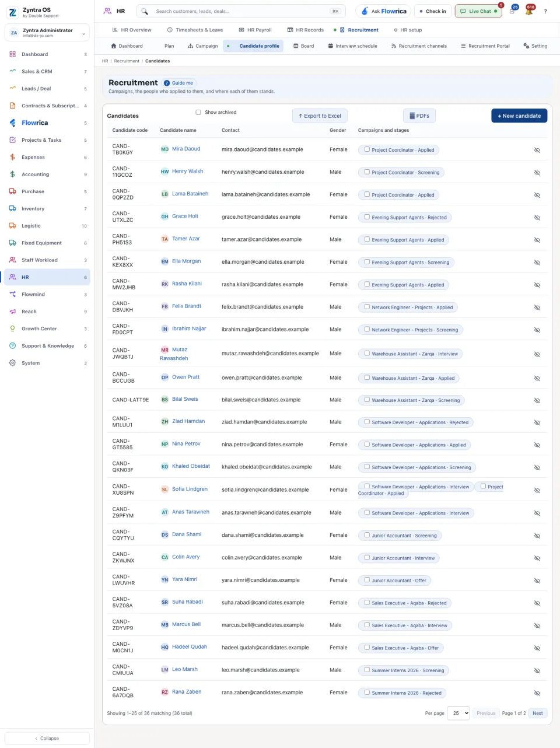The width and height of the screenshot is (560, 748).
Task: Click the Fixed Equipment sidebar icon
Action: [x=12, y=243]
